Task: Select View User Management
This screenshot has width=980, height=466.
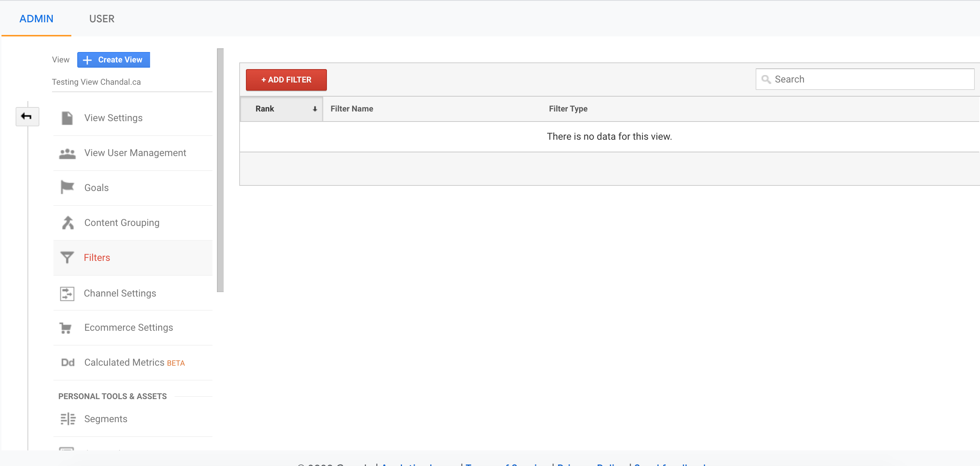Action: (x=135, y=152)
